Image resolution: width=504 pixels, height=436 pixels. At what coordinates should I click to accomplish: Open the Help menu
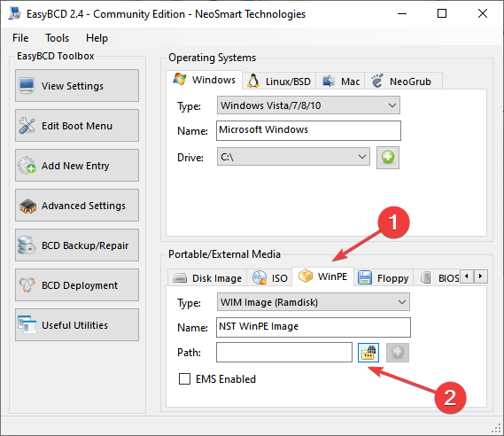tap(97, 38)
